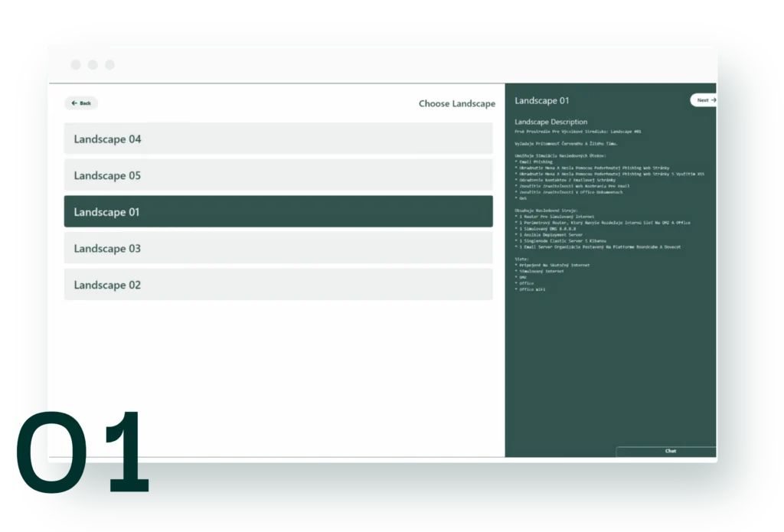Click the second gray window dot
This screenshot has height=532, width=784.
point(93,64)
